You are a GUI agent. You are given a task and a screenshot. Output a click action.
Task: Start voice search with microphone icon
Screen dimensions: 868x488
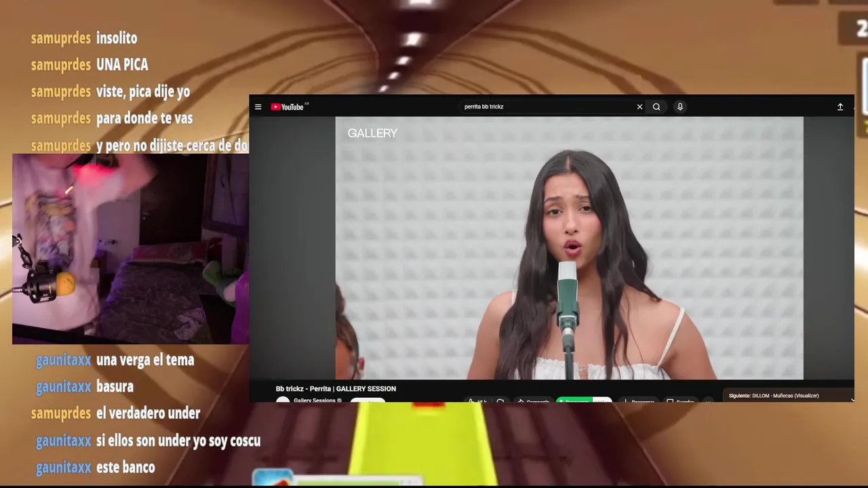point(680,106)
